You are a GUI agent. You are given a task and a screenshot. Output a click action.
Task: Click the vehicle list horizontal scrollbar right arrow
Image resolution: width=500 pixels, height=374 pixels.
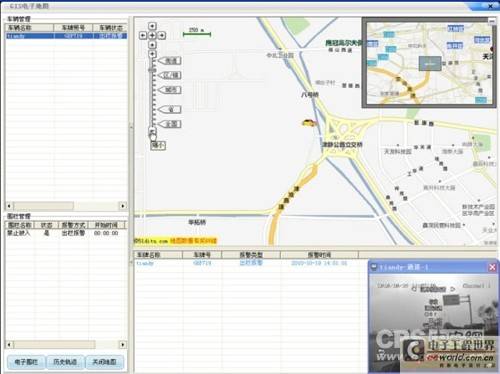click(x=123, y=206)
